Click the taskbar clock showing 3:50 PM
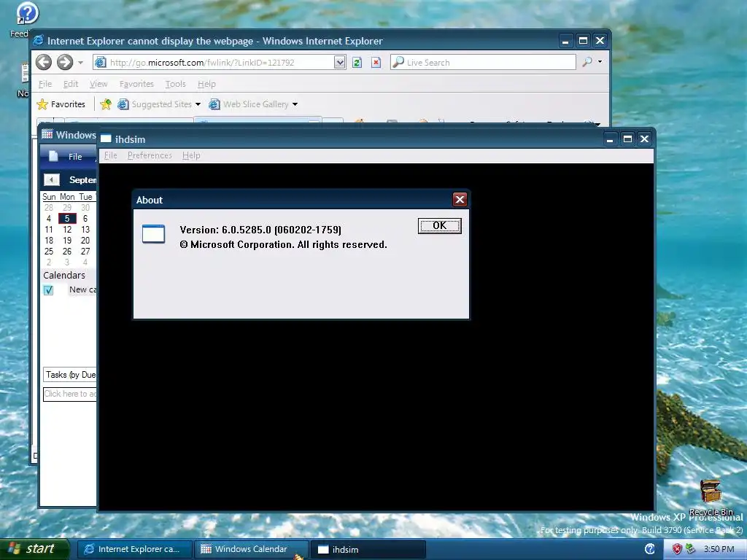747x560 pixels. (x=719, y=549)
